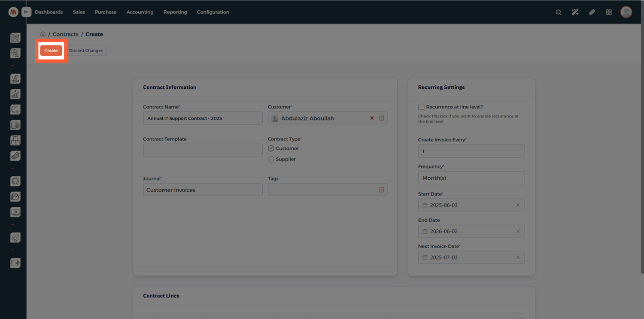
Task: Open the apps grid icon
Action: coord(608,12)
